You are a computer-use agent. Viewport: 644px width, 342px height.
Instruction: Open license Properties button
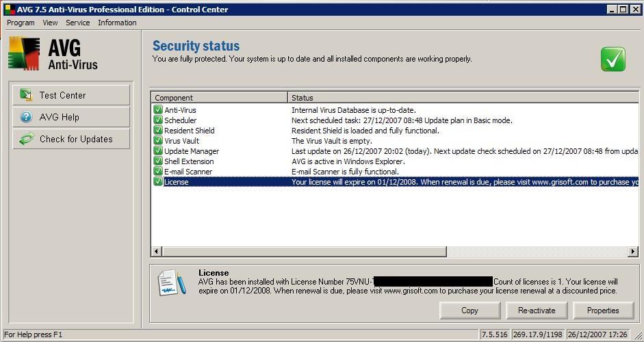pos(603,311)
